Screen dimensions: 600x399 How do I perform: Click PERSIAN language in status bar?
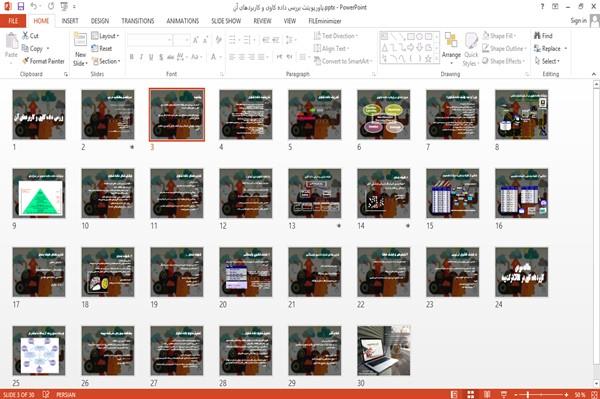[66, 394]
